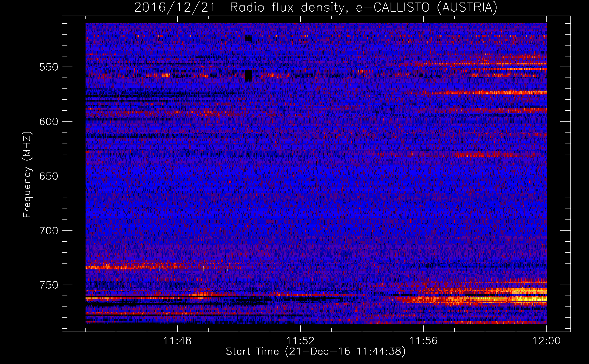
Task: Click the 12:00 time tick label
Action: (x=546, y=341)
